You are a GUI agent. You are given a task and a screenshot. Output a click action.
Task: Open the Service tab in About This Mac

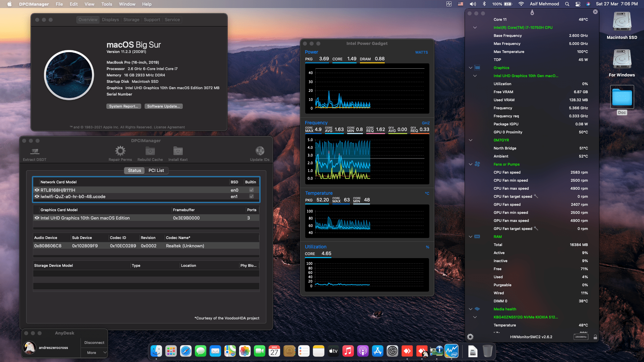point(172,20)
